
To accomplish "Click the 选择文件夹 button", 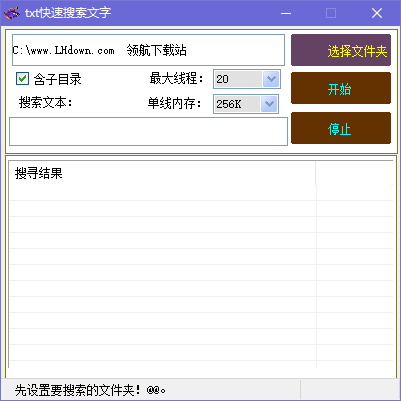I will (341, 50).
